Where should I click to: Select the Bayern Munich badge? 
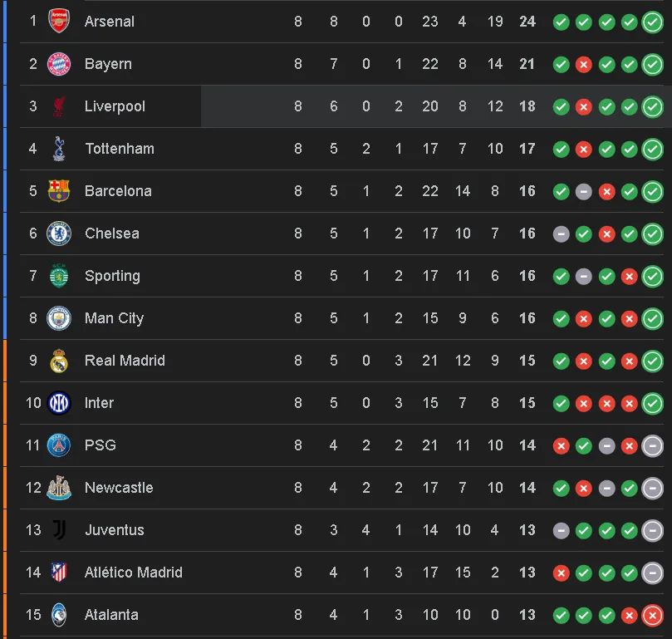(x=59, y=64)
